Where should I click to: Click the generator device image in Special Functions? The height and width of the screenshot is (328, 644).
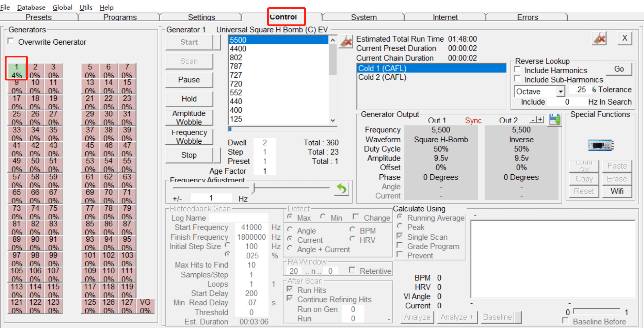600,145
